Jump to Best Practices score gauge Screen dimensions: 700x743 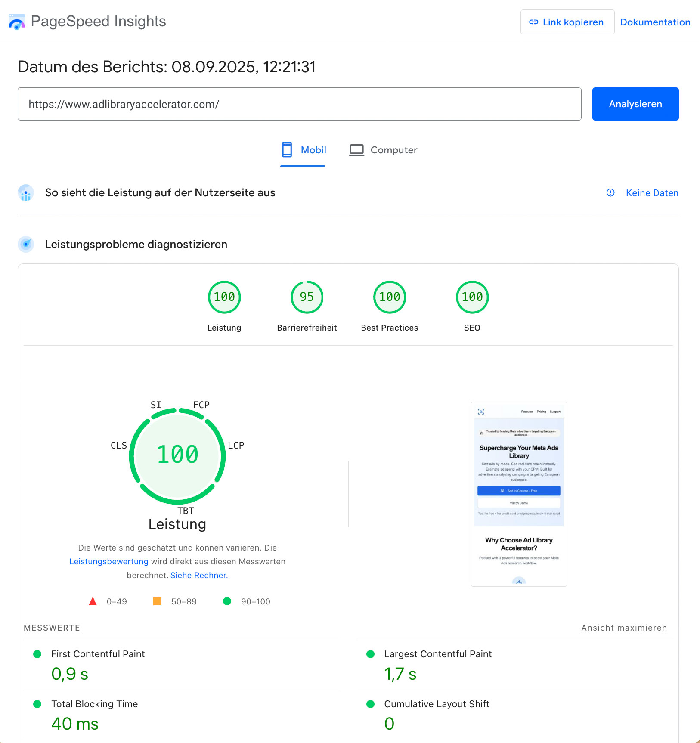coord(390,297)
